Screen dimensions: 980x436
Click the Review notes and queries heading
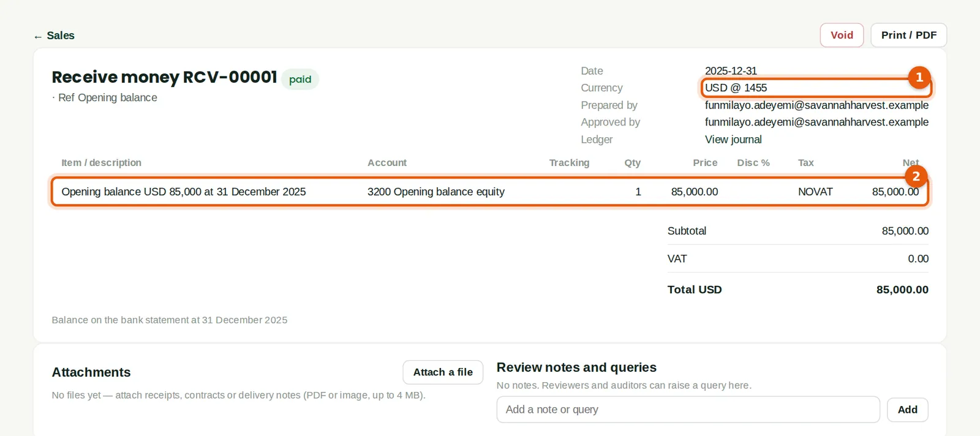tap(576, 367)
